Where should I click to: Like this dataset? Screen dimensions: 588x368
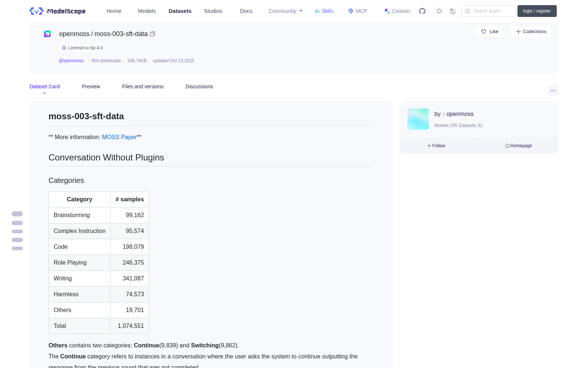(x=489, y=32)
